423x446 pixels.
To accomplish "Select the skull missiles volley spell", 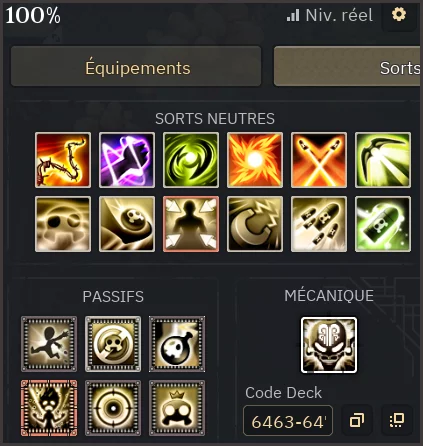I will (x=319, y=224).
